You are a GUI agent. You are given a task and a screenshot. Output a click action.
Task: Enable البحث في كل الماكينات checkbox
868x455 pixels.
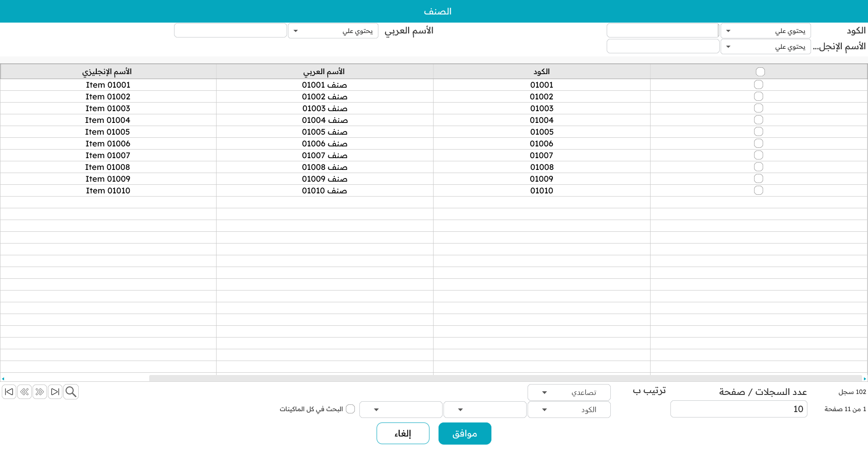350,409
